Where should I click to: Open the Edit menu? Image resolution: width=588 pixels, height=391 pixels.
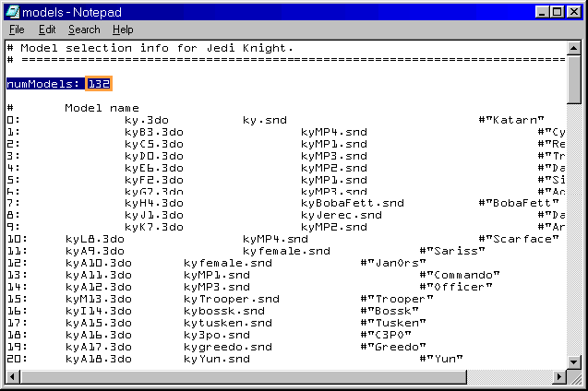click(x=47, y=30)
